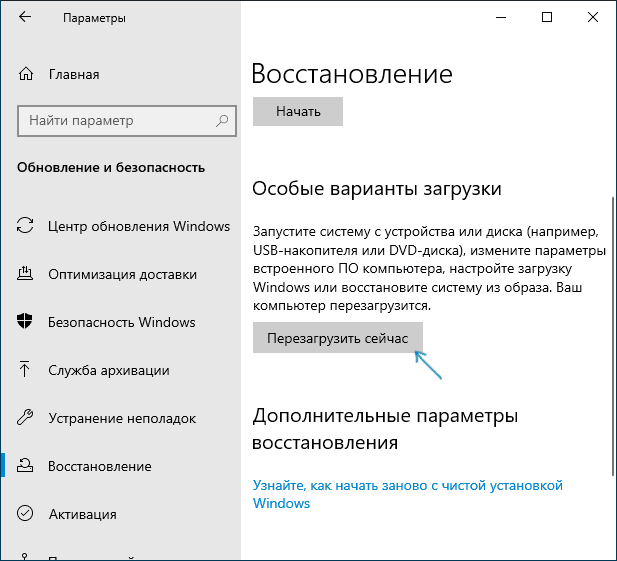Open the Активация settings page
Screen dimensions: 617x561
click(x=83, y=514)
